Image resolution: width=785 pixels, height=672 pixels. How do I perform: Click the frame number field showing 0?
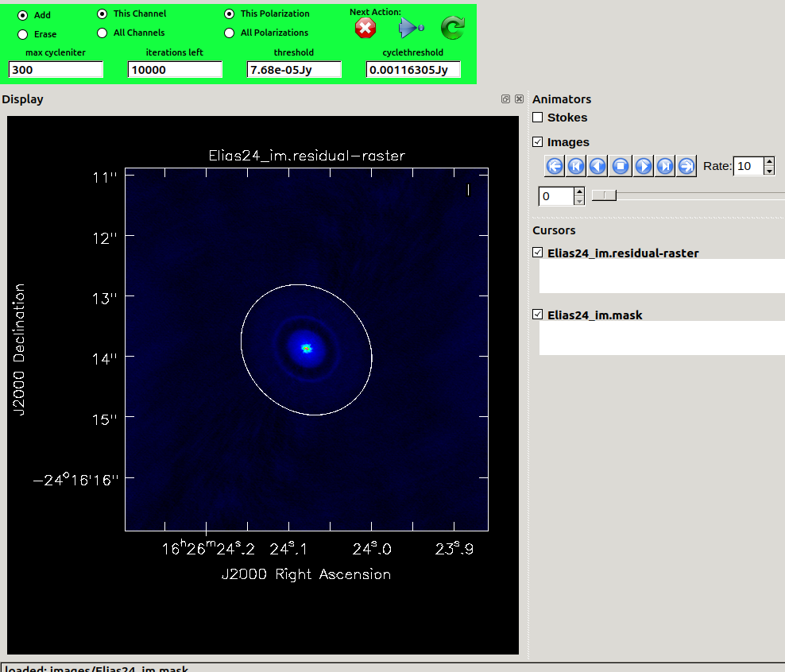click(x=555, y=196)
